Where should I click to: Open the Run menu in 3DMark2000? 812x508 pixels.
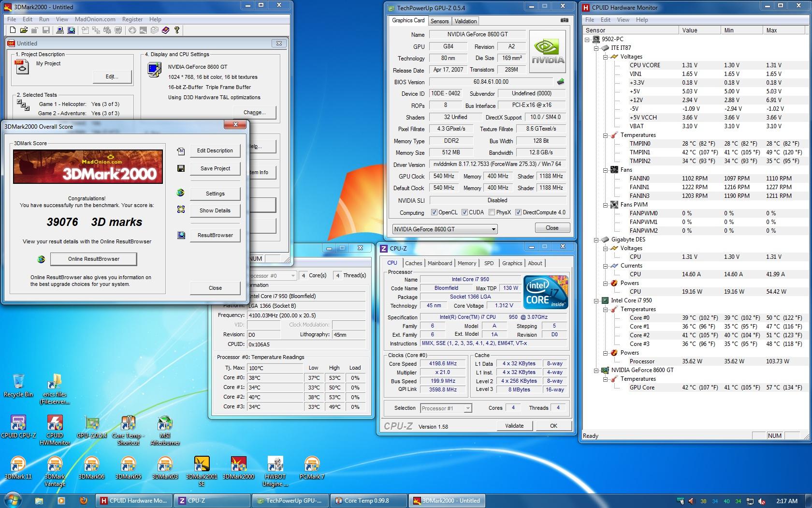44,19
